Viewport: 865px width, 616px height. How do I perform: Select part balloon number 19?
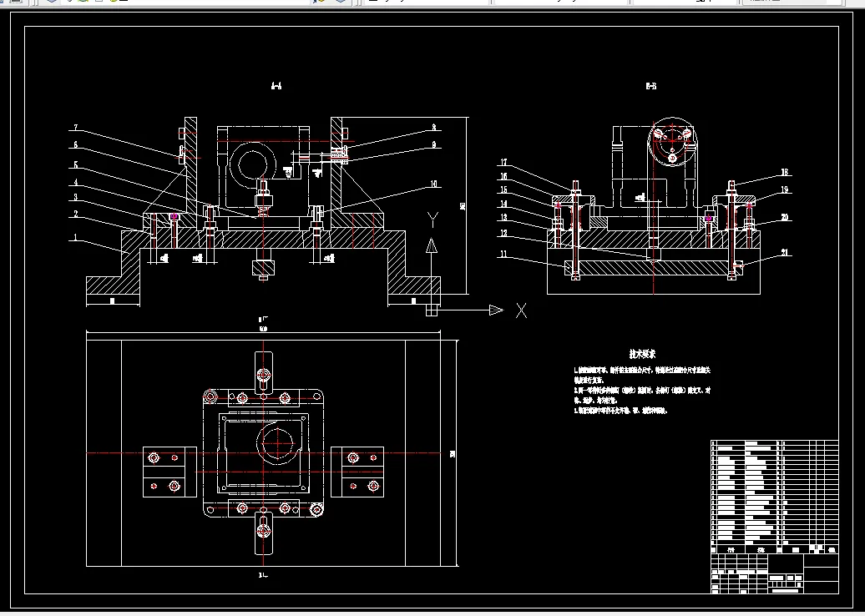[785, 189]
